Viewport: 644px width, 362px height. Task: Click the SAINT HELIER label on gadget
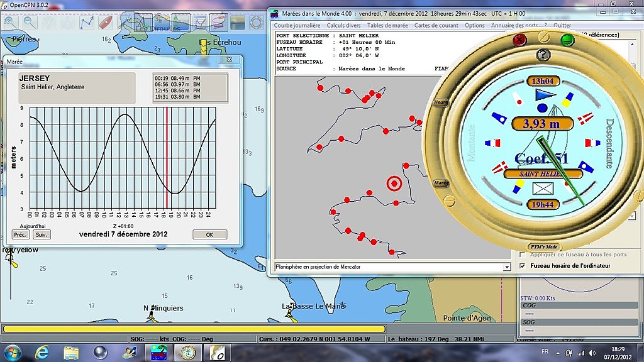pos(542,173)
